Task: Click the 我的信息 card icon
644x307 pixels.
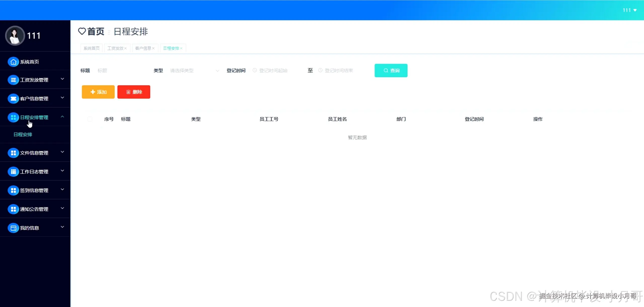Action: (x=13, y=228)
